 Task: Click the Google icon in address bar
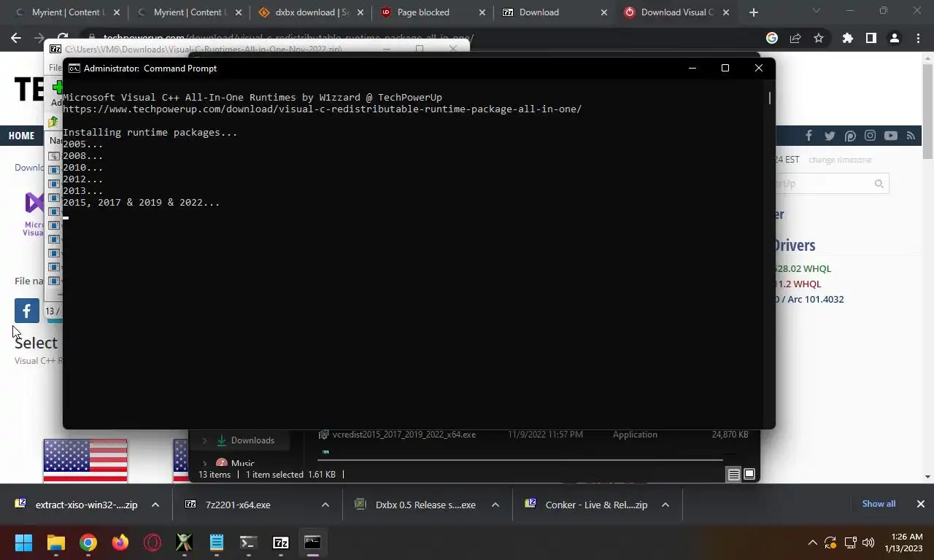772,38
